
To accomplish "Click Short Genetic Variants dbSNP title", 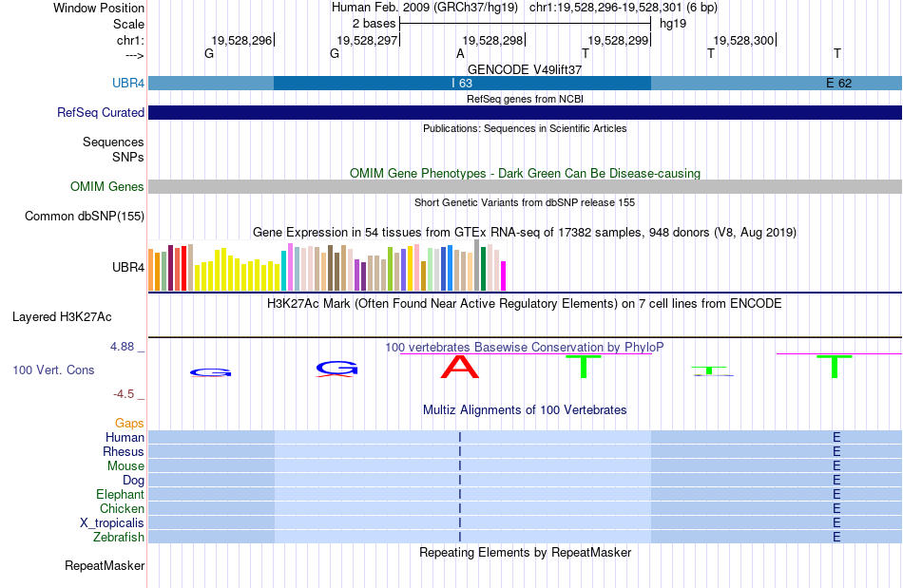I will [525, 202].
